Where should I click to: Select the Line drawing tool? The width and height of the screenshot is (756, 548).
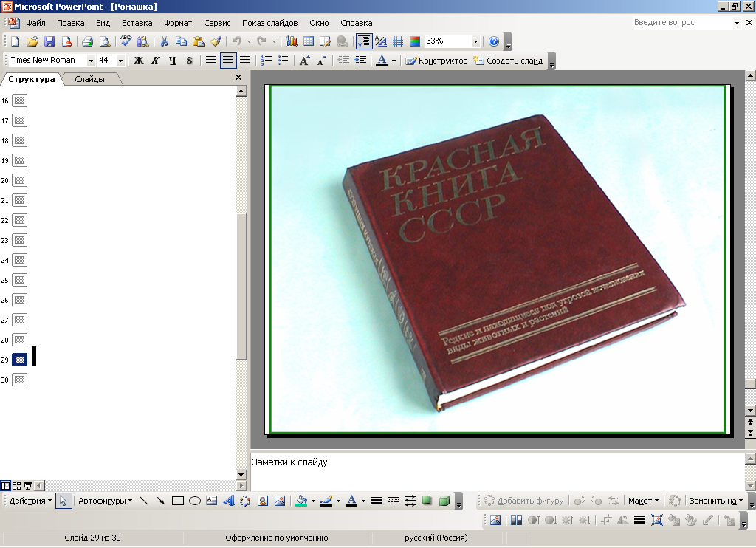click(143, 501)
